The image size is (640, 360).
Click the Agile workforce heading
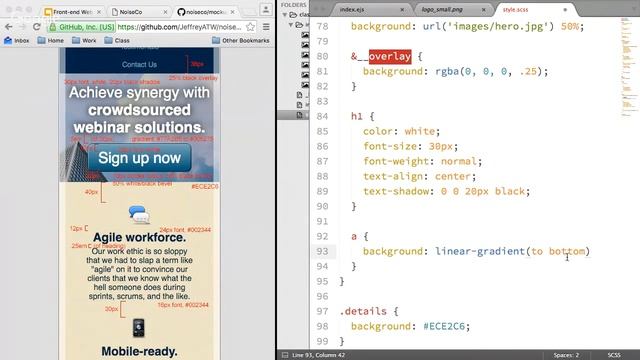(140, 237)
